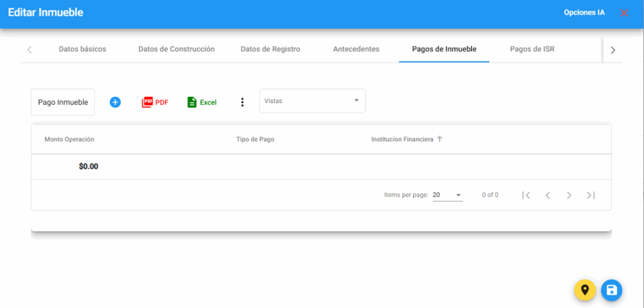Open the three-dot more options menu
The height and width of the screenshot is (308, 644).
(242, 102)
